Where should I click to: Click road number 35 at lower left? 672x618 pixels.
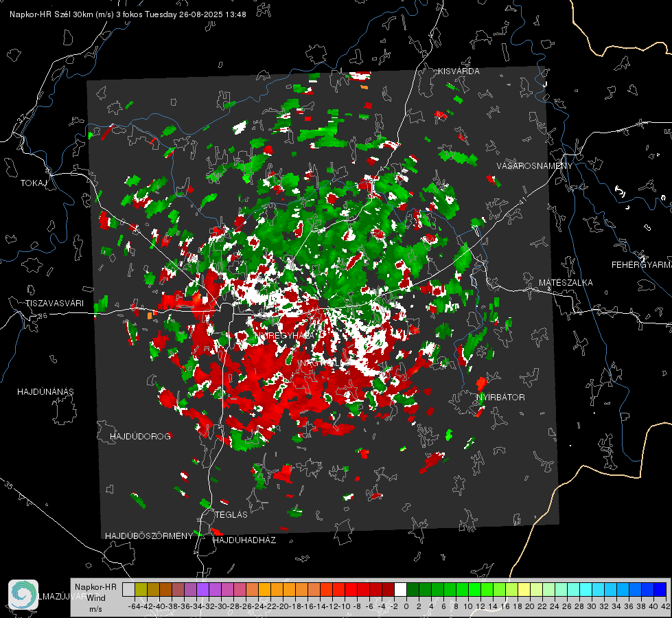click(8, 486)
